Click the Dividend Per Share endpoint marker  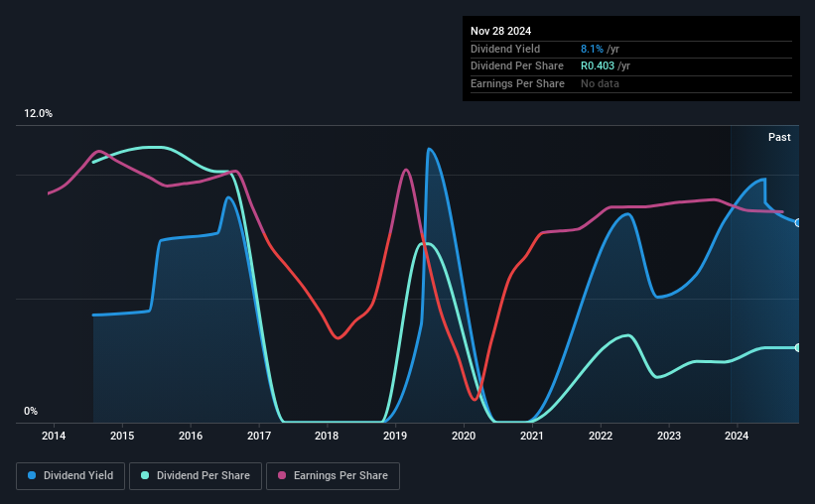tap(798, 347)
